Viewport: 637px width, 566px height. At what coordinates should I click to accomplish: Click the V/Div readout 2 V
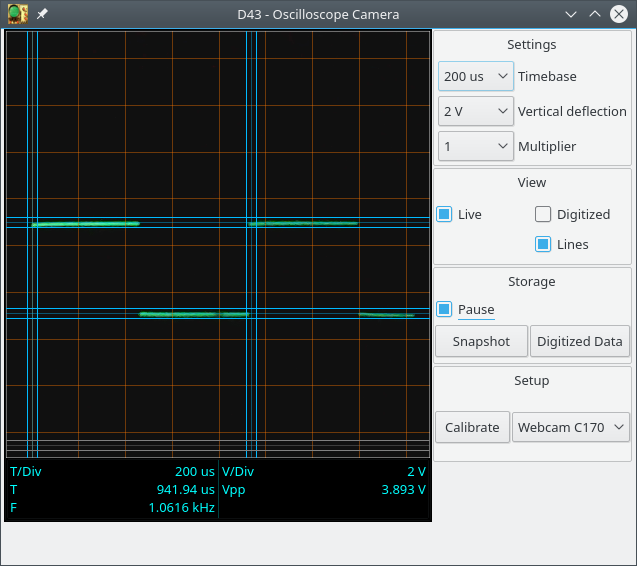coord(416,471)
